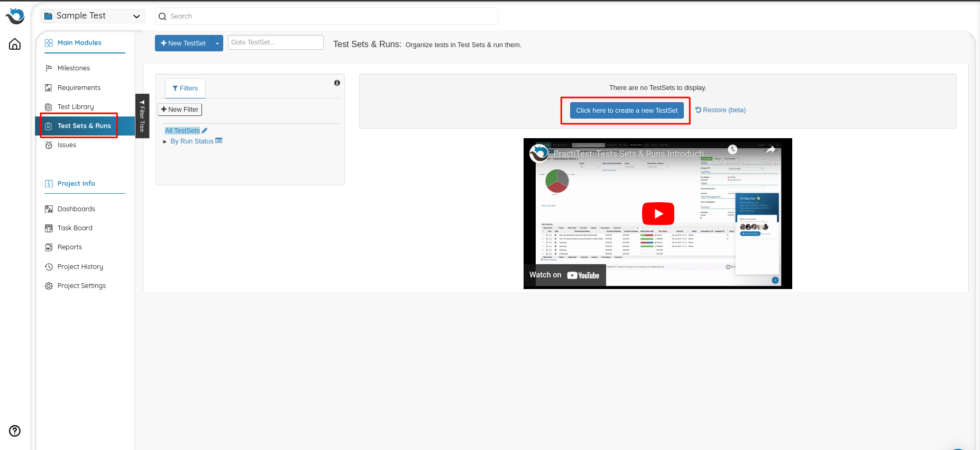Click the Goto TestSet input field
The height and width of the screenshot is (450, 980).
(276, 42)
